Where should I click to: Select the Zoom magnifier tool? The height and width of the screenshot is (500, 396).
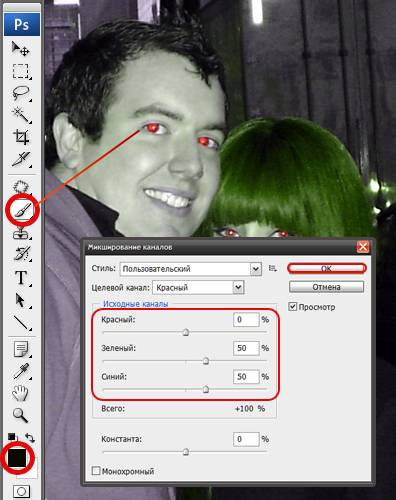tap(21, 415)
